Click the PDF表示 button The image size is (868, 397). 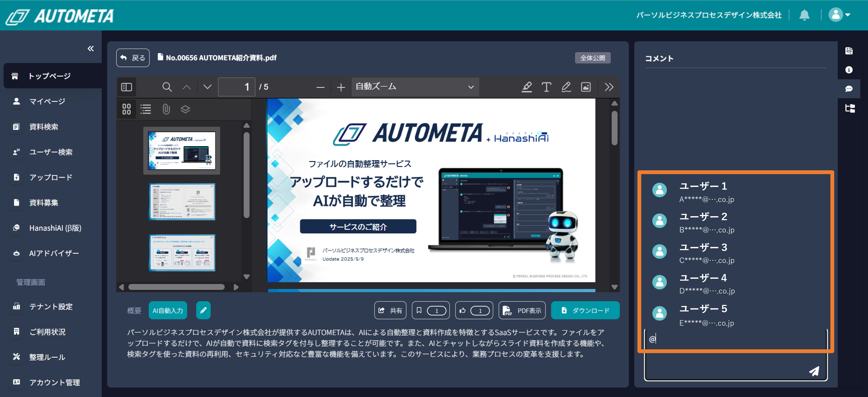(x=522, y=310)
